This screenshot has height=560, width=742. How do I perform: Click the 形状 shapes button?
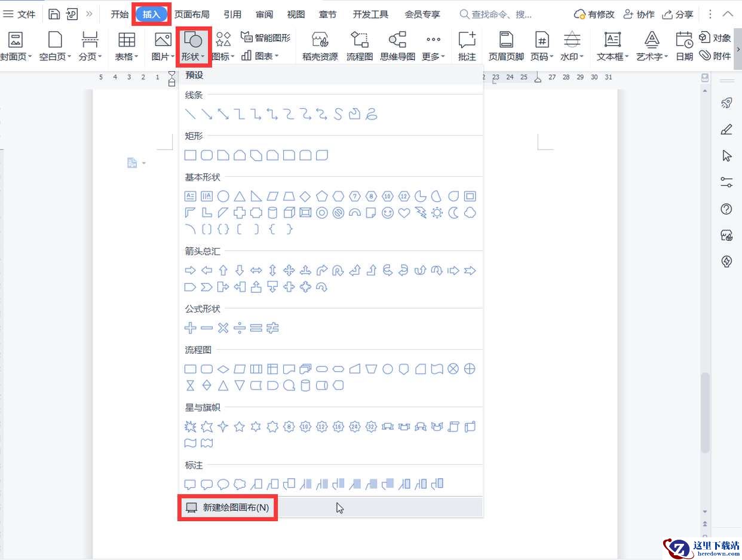click(194, 47)
